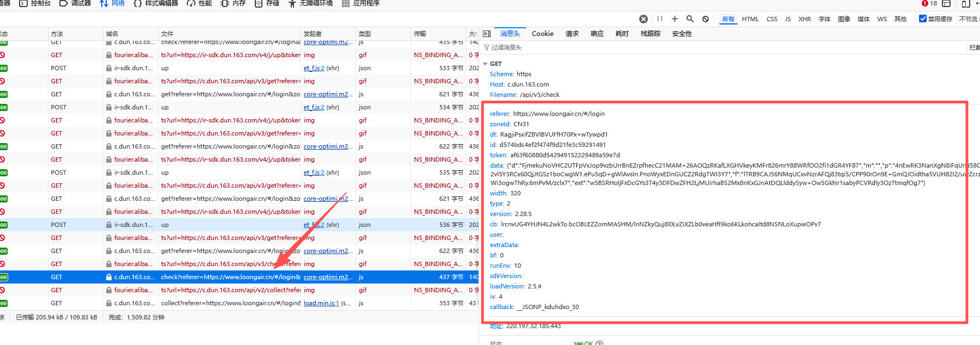Open network search with magnifier icon

(x=690, y=19)
